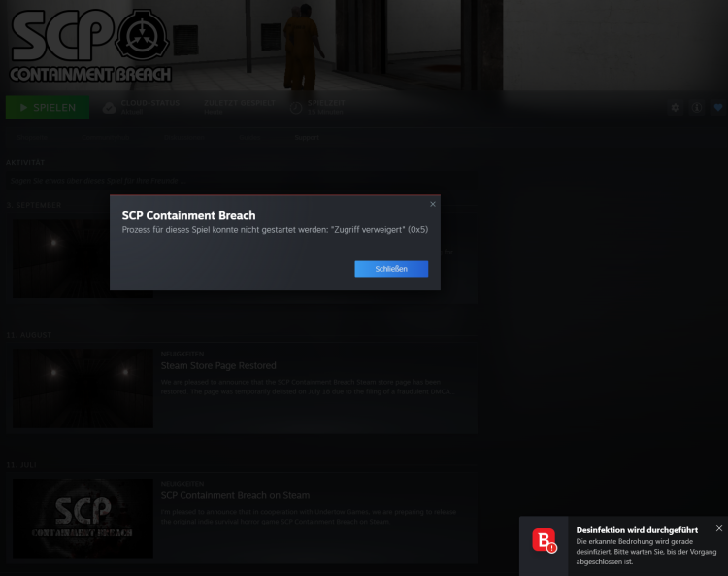Click the '11. JULI' date heading

click(21, 465)
